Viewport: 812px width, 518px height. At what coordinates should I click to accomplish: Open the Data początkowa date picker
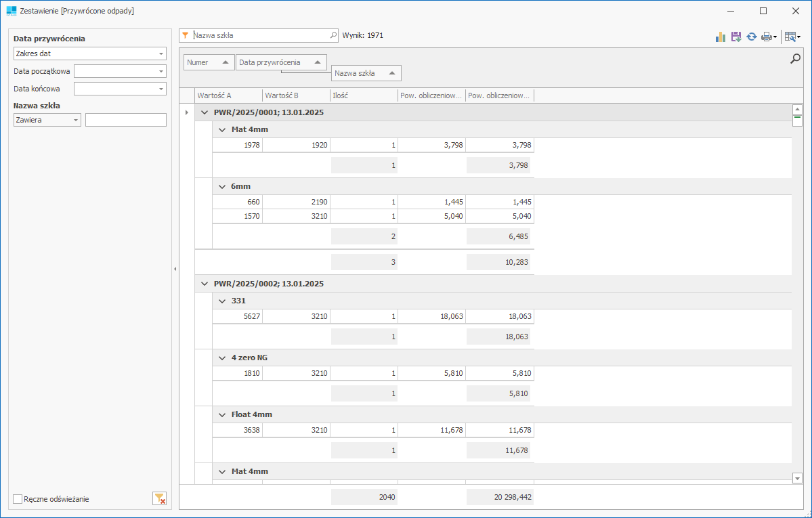pos(161,71)
